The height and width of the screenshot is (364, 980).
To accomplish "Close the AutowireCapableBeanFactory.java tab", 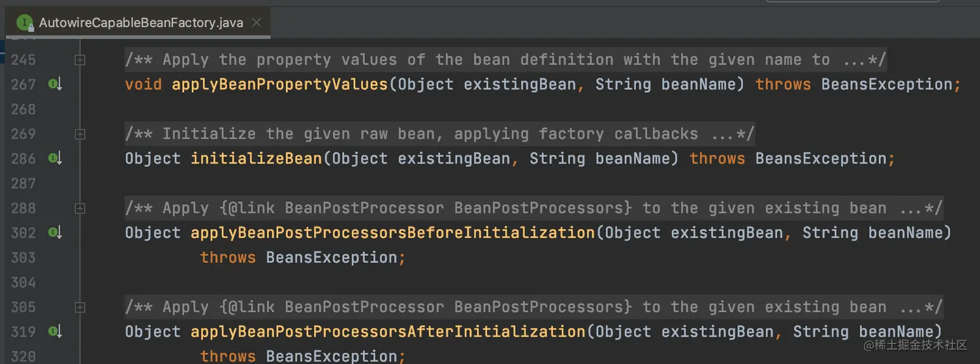I will (256, 23).
